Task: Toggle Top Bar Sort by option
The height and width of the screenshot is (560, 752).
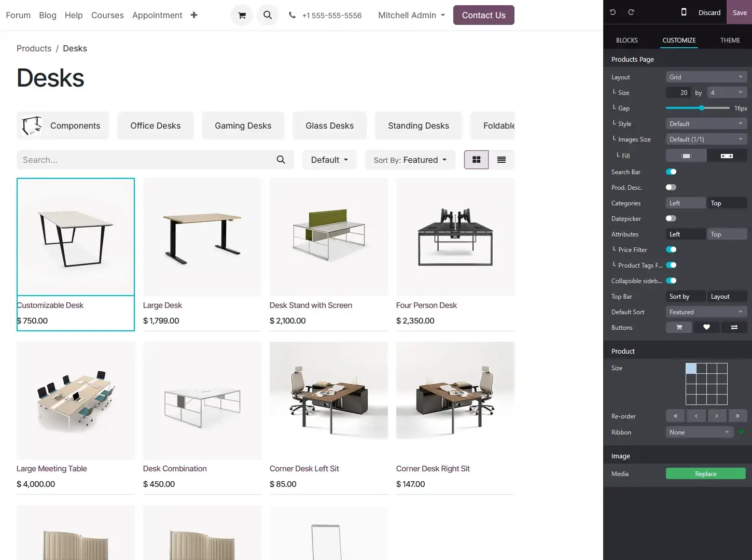Action: pos(686,296)
